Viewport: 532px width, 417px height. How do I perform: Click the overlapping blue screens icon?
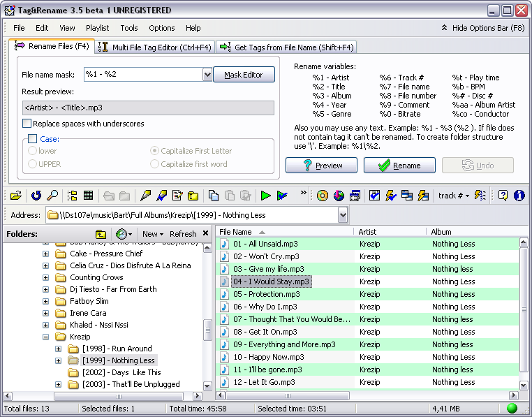407,196
